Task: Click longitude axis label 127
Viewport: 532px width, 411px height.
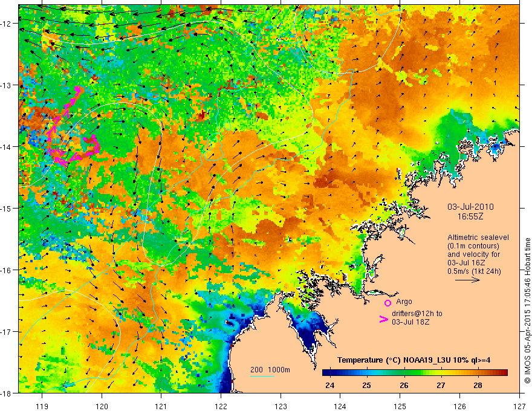Action: tap(519, 406)
